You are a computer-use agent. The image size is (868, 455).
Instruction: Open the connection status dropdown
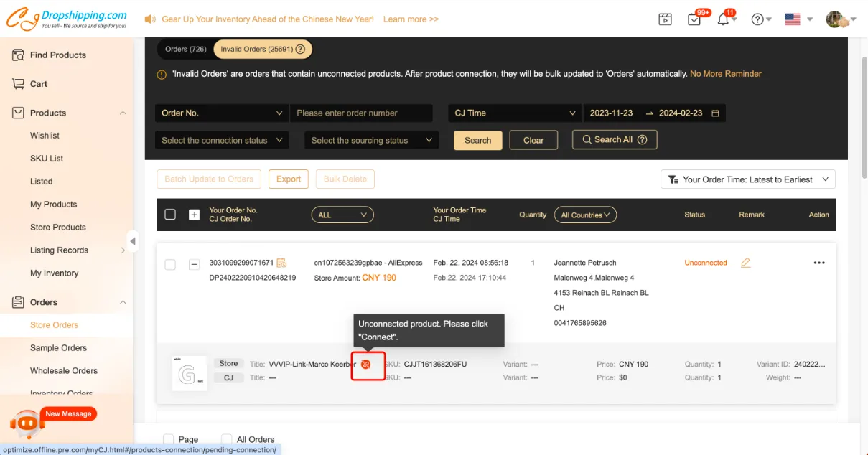(x=222, y=141)
